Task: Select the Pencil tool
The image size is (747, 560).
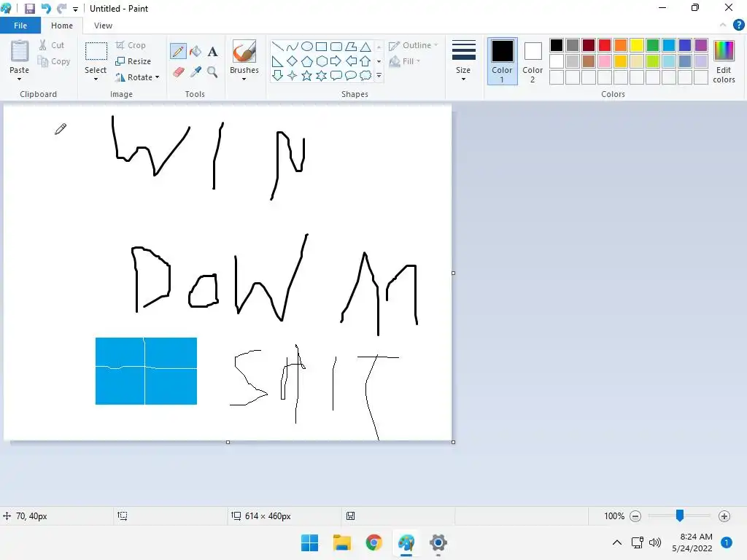Action: pos(178,52)
